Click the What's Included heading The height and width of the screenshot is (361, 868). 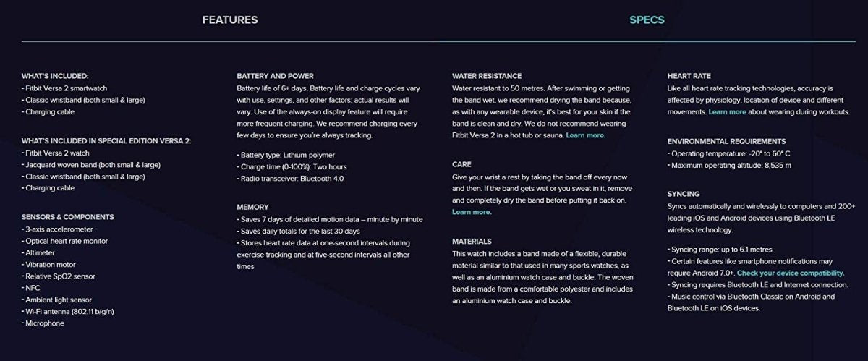click(55, 76)
